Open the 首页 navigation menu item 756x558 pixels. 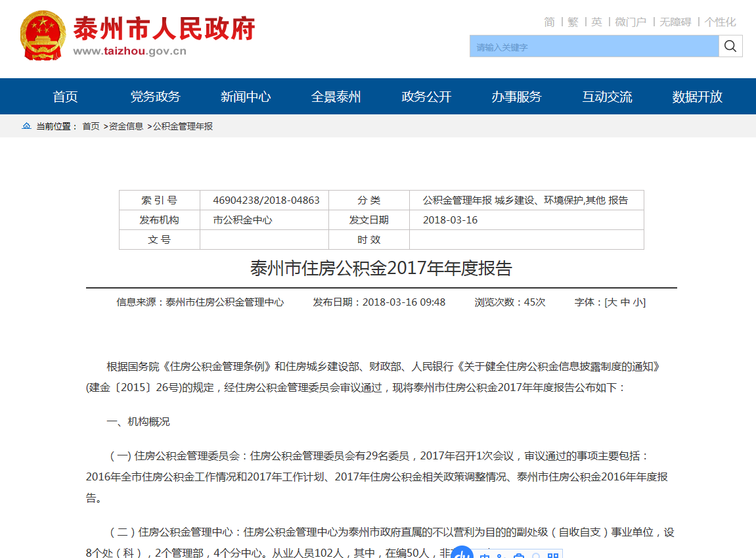[65, 97]
